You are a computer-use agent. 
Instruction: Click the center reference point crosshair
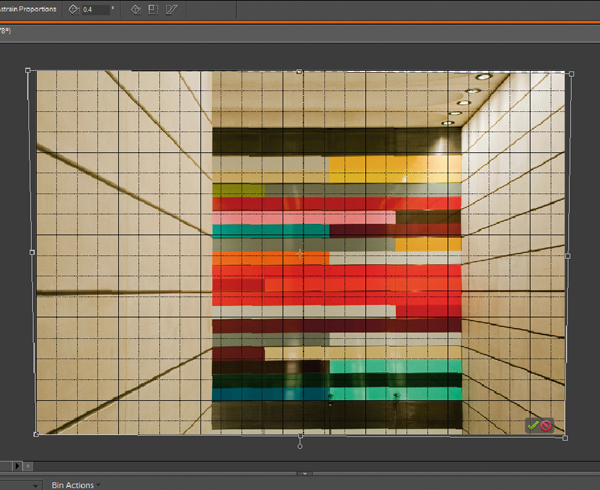click(x=299, y=253)
